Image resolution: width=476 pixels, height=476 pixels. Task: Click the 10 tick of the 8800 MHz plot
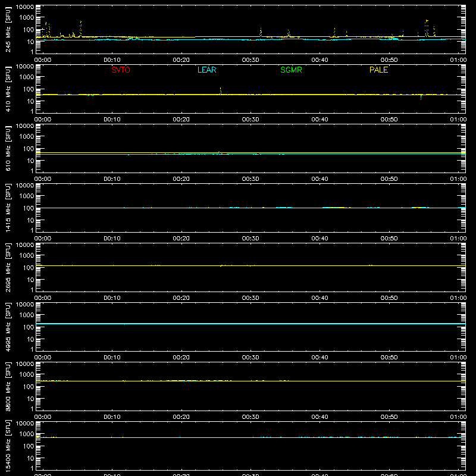tap(30, 399)
